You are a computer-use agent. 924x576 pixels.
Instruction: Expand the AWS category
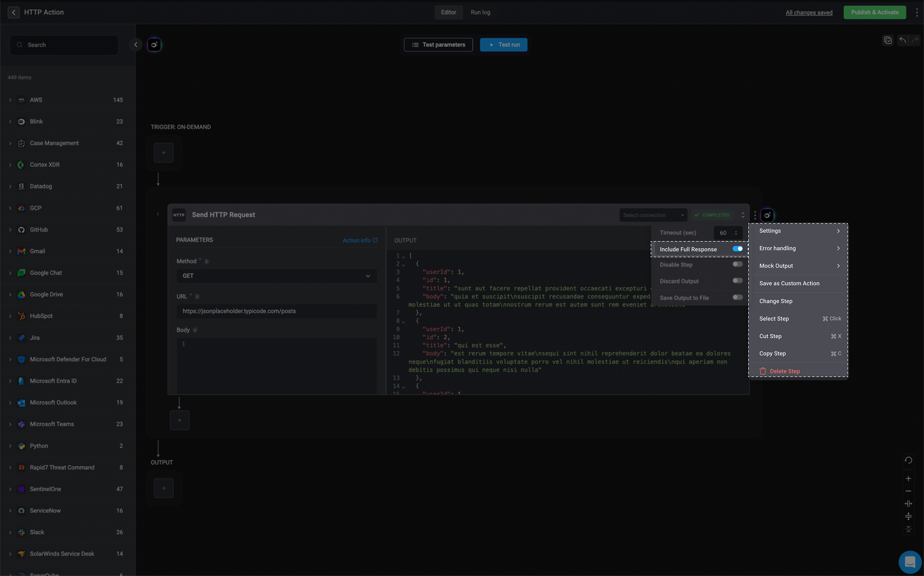pyautogui.click(x=10, y=100)
